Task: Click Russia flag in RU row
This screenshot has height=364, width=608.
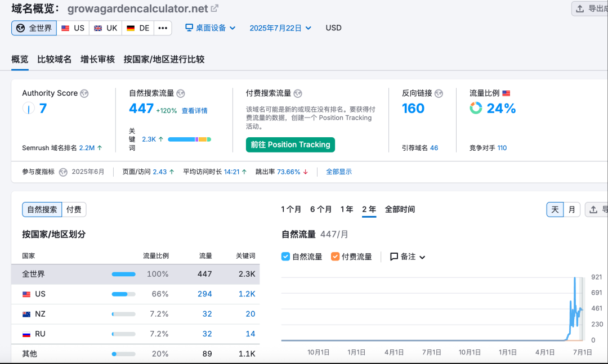Action: point(26,334)
